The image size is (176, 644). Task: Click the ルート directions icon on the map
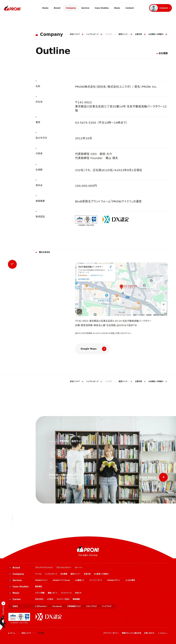(110, 268)
